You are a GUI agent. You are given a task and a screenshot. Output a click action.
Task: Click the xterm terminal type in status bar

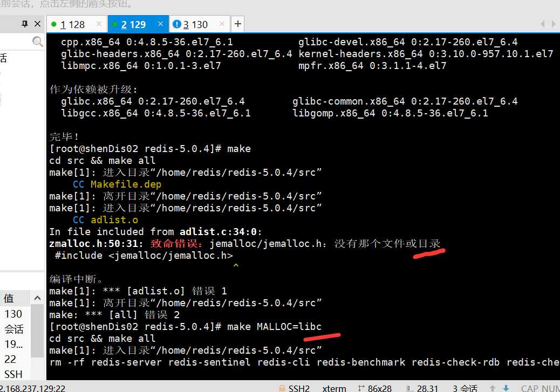(334, 388)
